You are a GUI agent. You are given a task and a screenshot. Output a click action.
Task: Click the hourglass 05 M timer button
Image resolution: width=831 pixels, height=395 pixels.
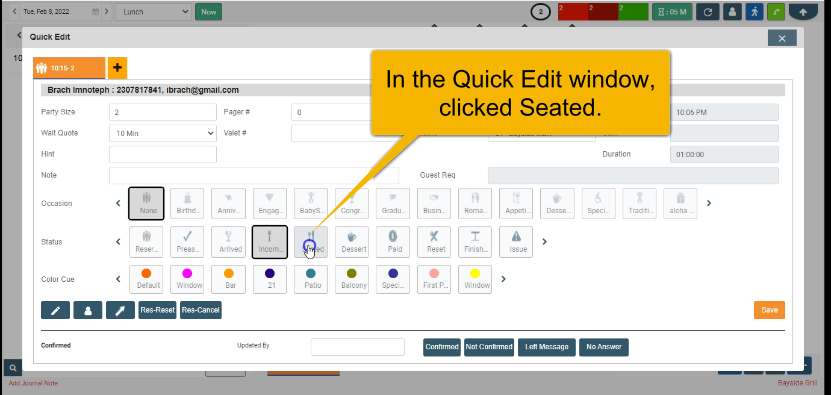pyautogui.click(x=672, y=12)
